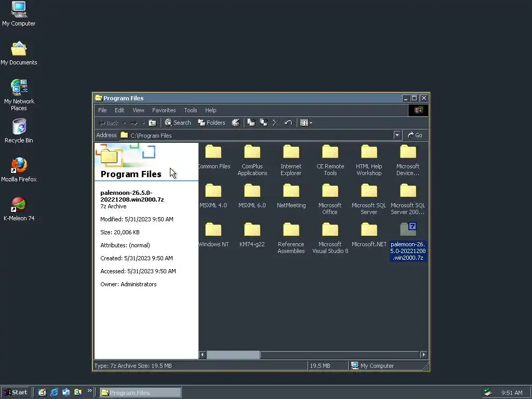
Task: Open the Search pane from toolbar
Action: point(178,123)
